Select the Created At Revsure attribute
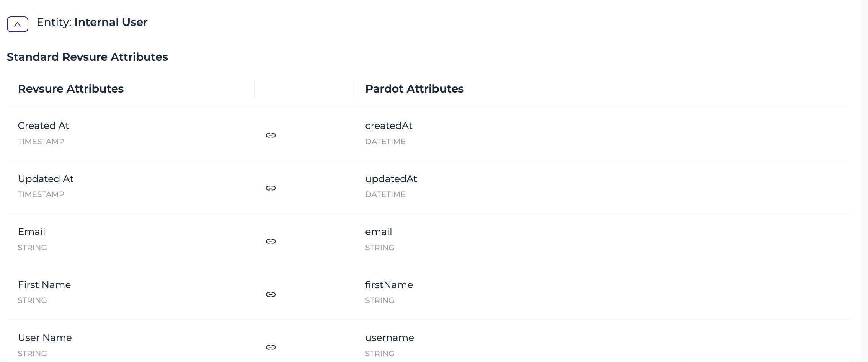The image size is (868, 362). tap(43, 126)
